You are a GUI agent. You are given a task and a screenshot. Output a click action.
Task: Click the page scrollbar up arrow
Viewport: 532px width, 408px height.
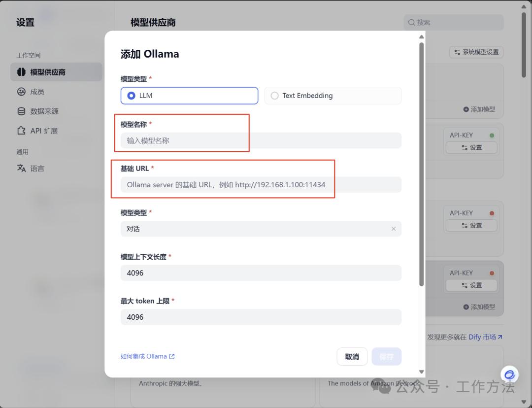click(524, 6)
